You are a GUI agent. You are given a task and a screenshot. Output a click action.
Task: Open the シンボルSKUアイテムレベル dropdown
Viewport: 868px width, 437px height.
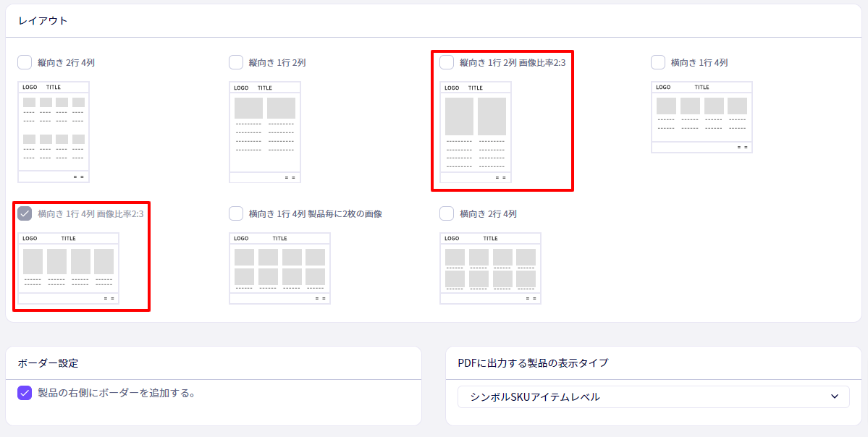tap(653, 396)
